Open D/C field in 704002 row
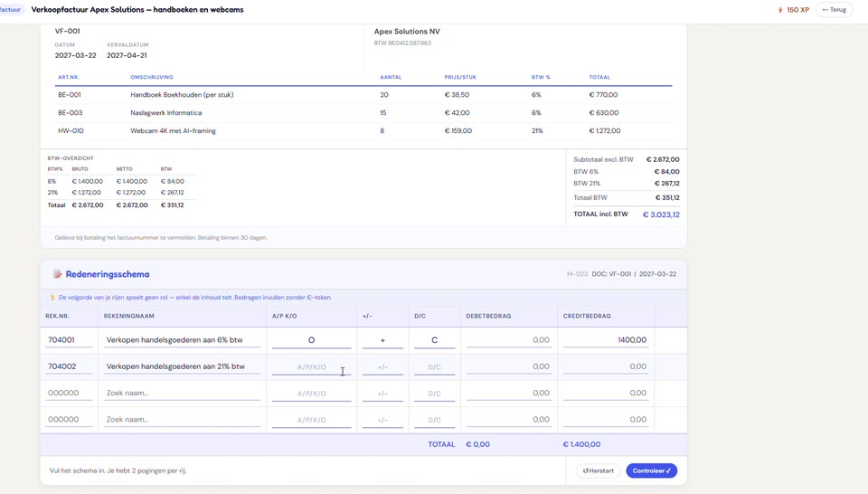868x494 pixels. click(435, 366)
